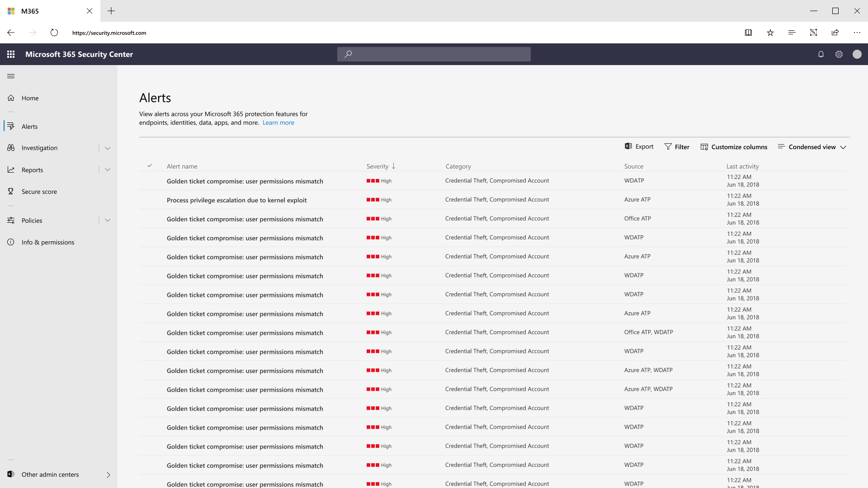Open the Condensed view dropdown

(812, 147)
